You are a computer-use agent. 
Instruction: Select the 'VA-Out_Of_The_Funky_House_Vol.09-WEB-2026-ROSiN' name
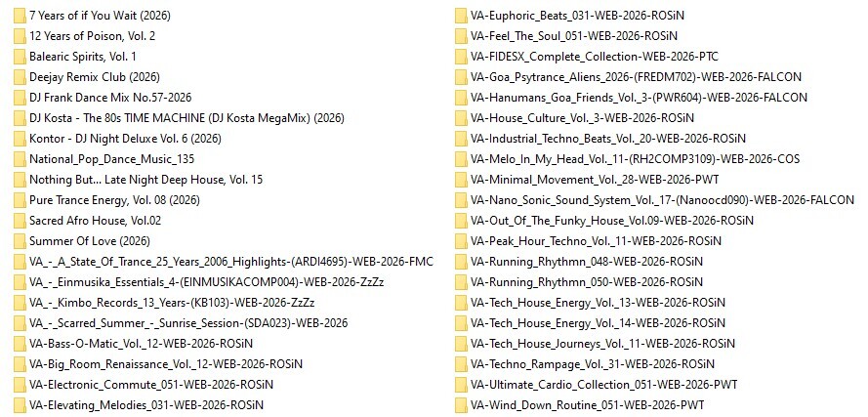[611, 221]
